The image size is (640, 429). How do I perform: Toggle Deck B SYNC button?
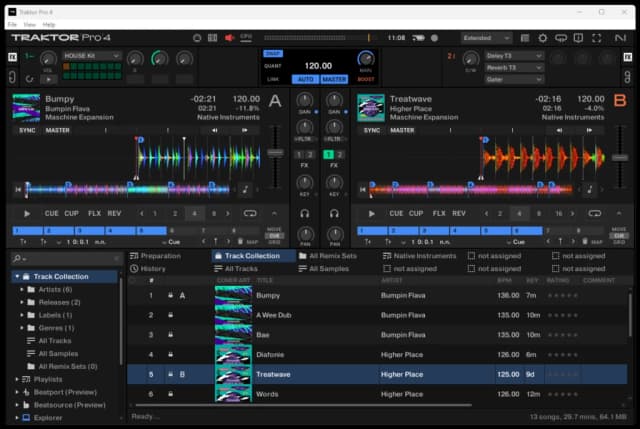(x=372, y=131)
